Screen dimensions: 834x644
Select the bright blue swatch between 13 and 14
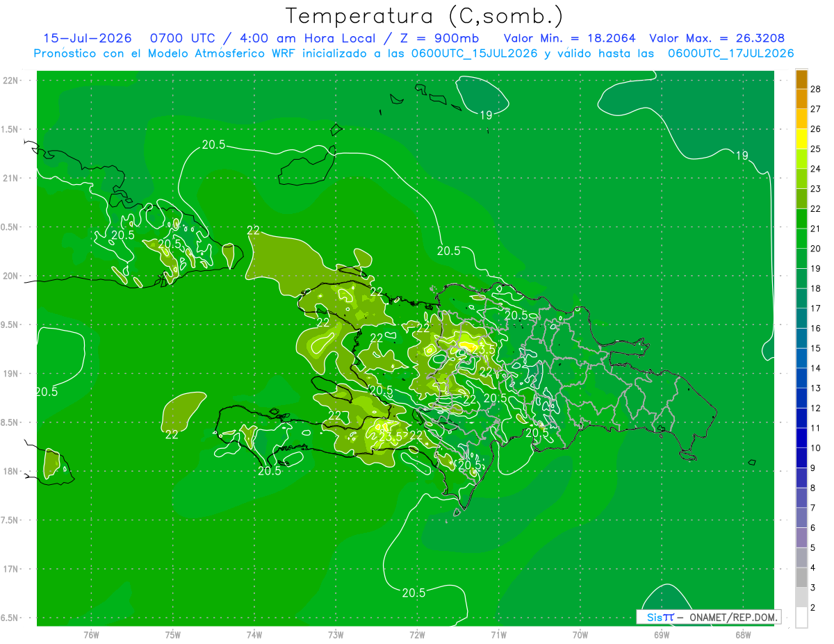(x=801, y=378)
